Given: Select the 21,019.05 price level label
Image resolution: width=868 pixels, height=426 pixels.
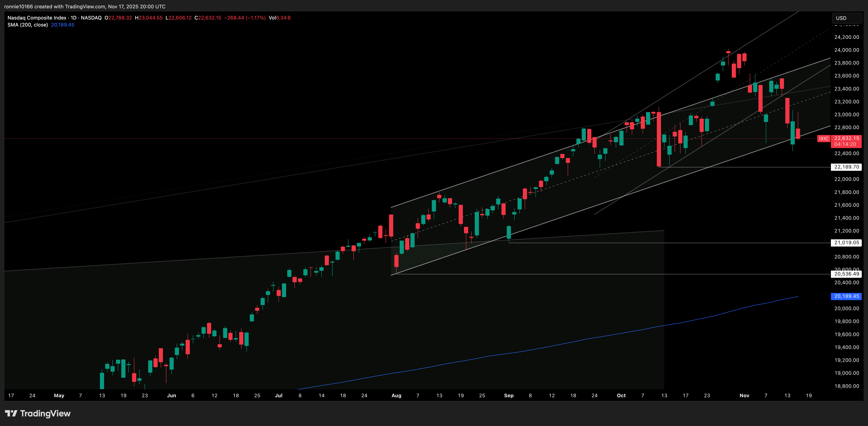Looking at the screenshot, I should point(846,243).
